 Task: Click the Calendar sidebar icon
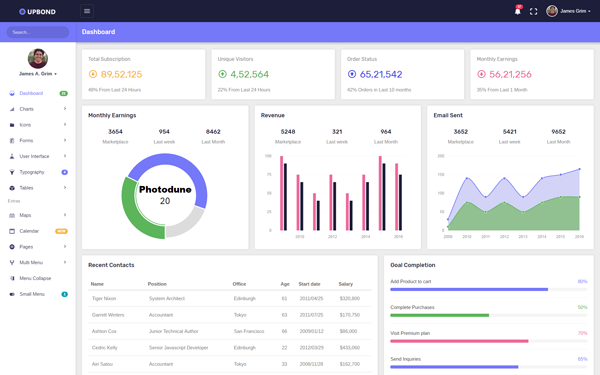tap(12, 231)
